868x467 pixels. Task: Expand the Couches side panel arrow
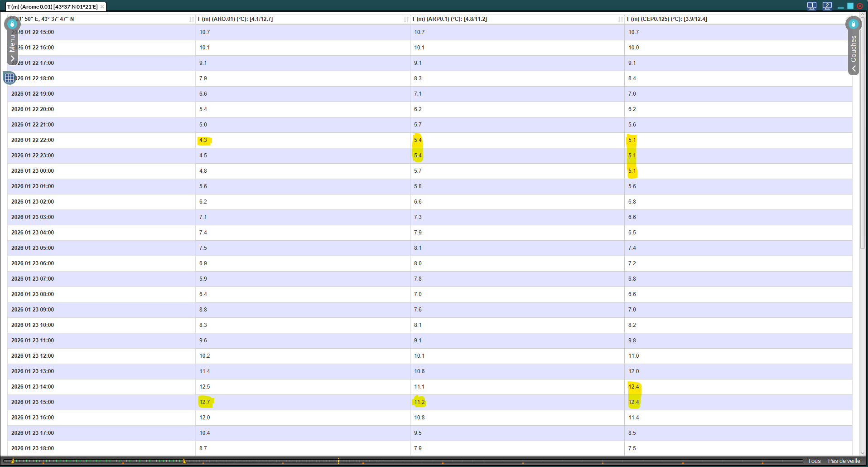tap(854, 68)
